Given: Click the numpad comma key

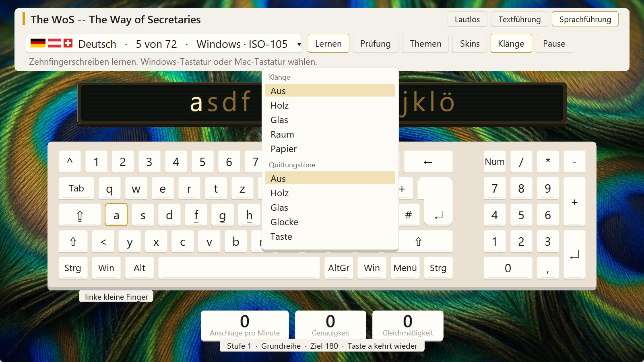Looking at the screenshot, I should point(548,268).
